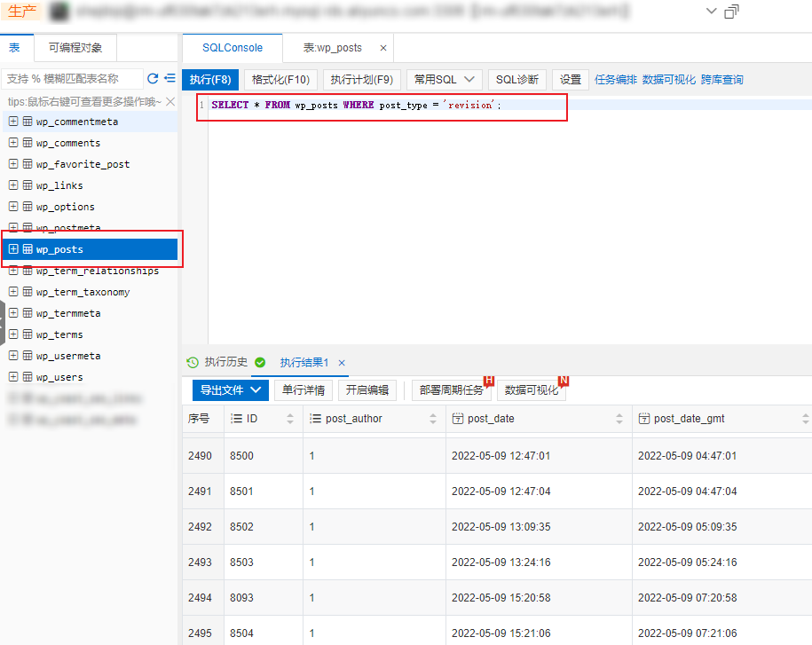The height and width of the screenshot is (645, 812).
Task: Click the table icon of wp_options
Action: point(28,207)
